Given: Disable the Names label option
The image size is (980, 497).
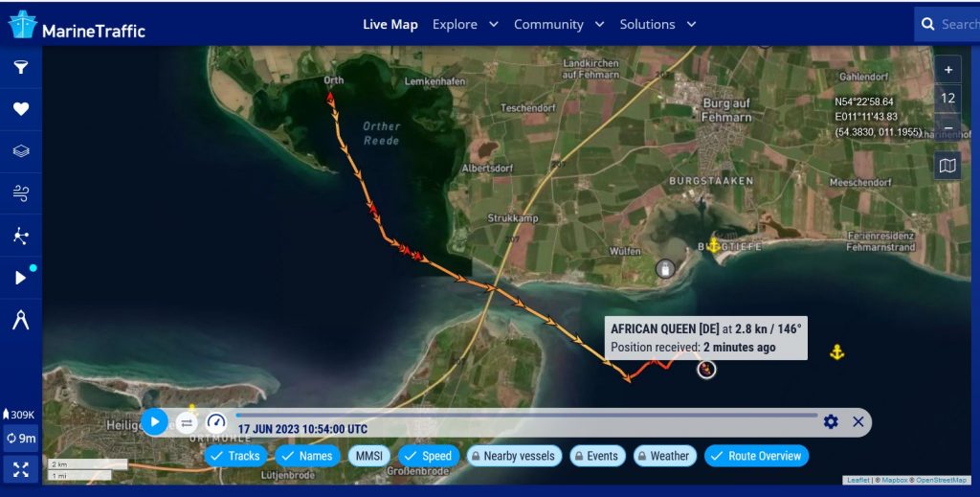Looking at the screenshot, I should [306, 456].
